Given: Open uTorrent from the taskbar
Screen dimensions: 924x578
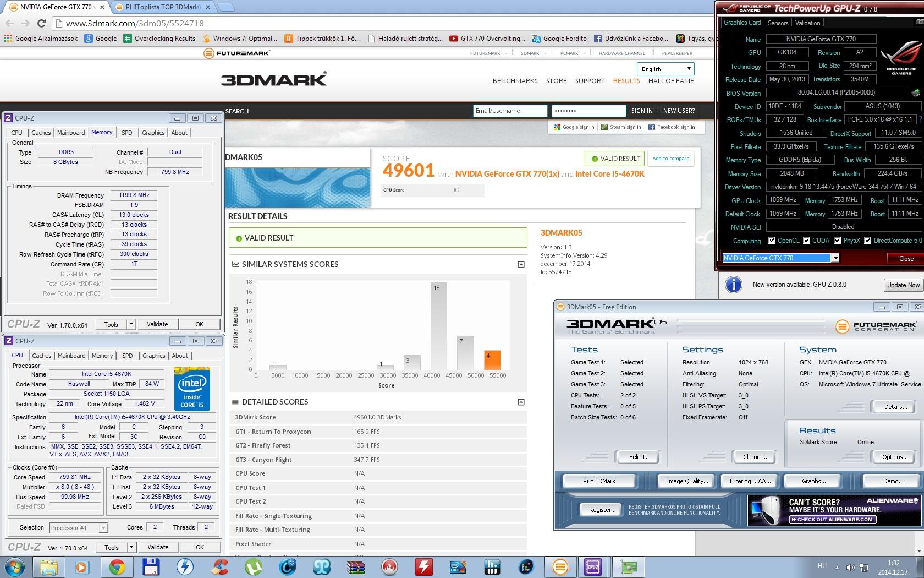Looking at the screenshot, I should 253,567.
